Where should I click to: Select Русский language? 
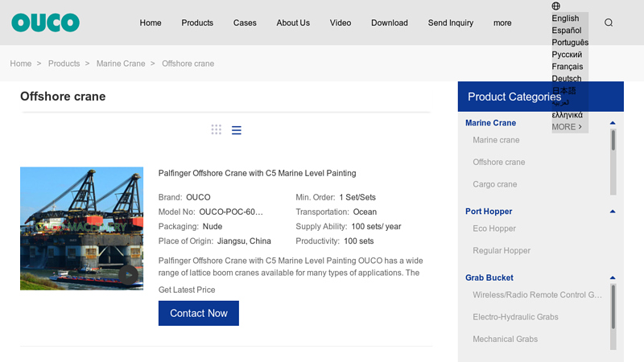(567, 54)
